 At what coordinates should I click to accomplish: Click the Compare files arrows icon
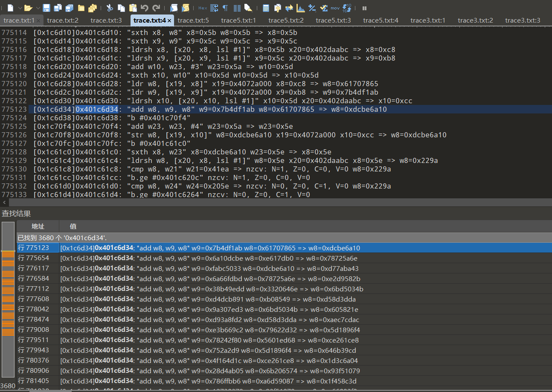tap(289, 8)
